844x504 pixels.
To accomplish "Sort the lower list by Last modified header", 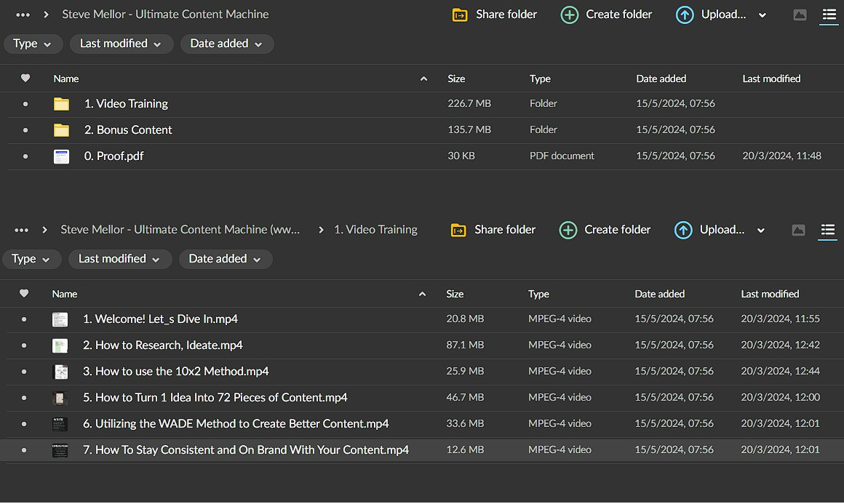I will tap(770, 294).
